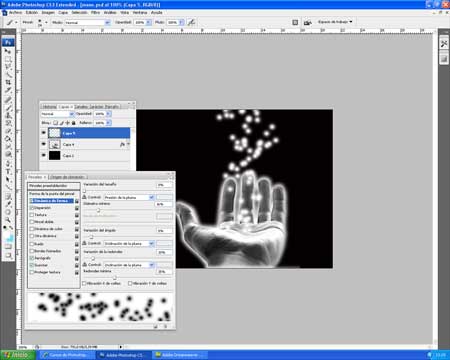Check the Ruido option
Screen dimensions: 450x360
tap(32, 244)
